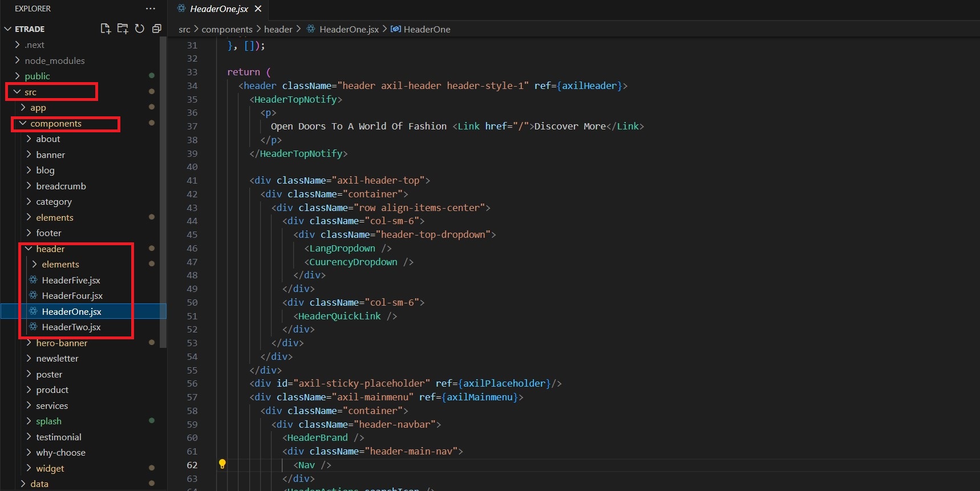The image size is (980, 491).
Task: Open the poster folder
Action: (49, 374)
